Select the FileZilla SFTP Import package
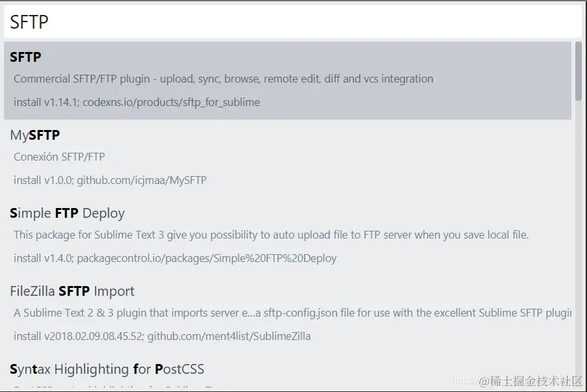 288,315
